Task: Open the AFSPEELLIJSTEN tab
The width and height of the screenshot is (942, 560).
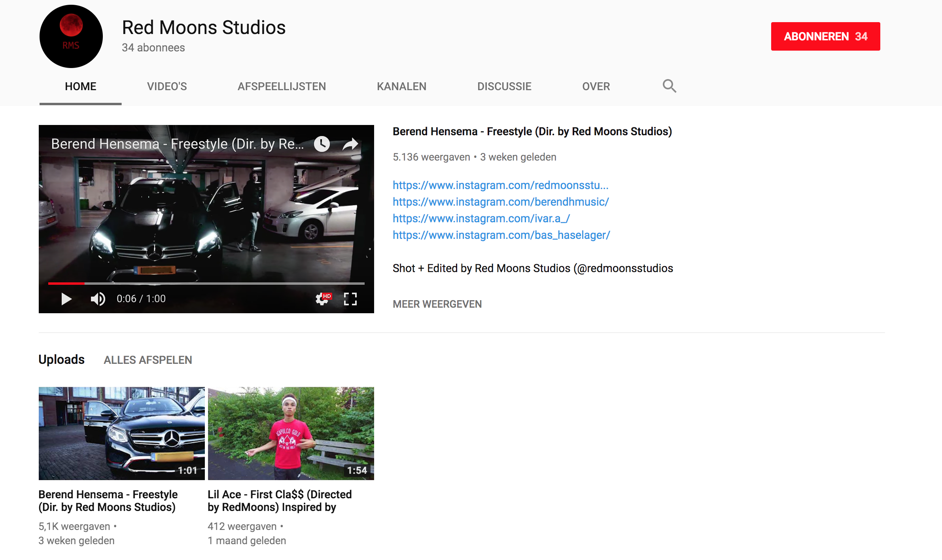Action: [x=282, y=86]
